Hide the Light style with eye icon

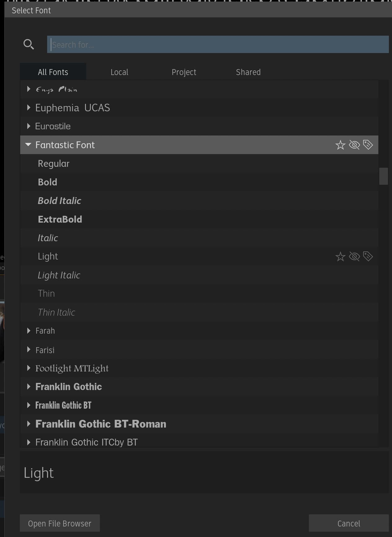354,256
